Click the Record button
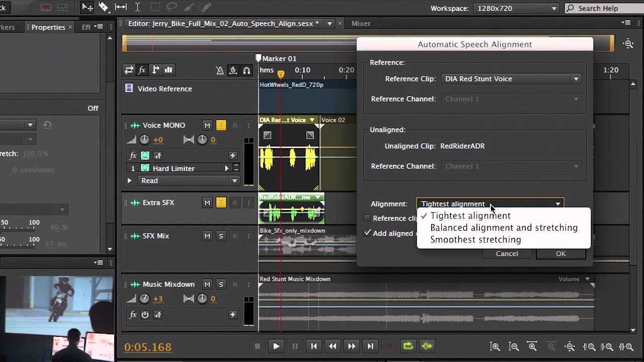644x362 pixels. click(x=389, y=346)
